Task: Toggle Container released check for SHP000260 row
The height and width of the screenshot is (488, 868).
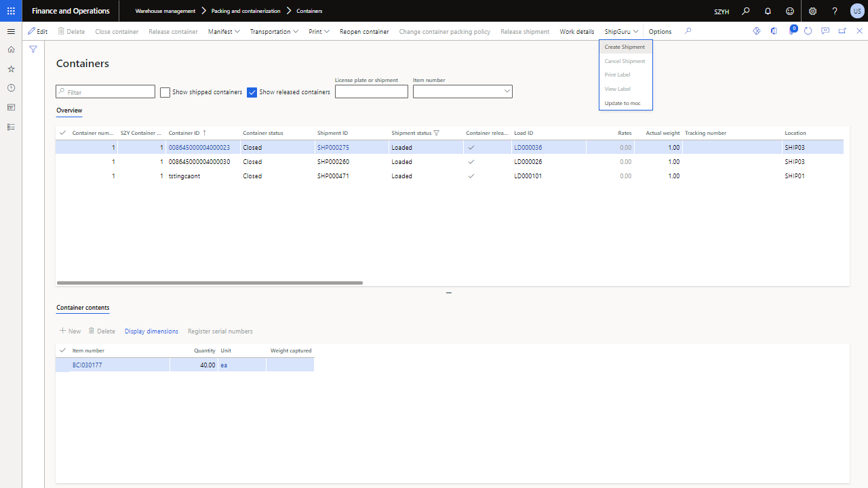Action: coord(471,162)
